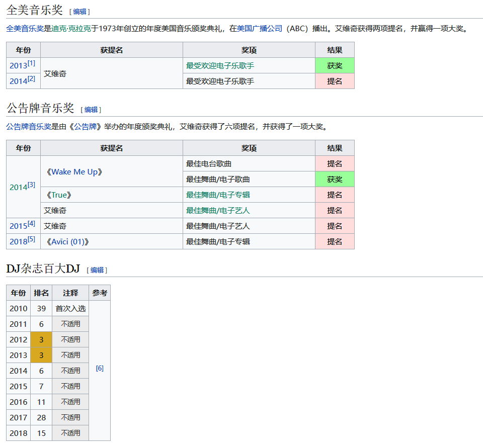Viewport: 483px width, 448px height.
Task: Click the 2015 year cell in DJ ranking table
Action: [x=19, y=387]
